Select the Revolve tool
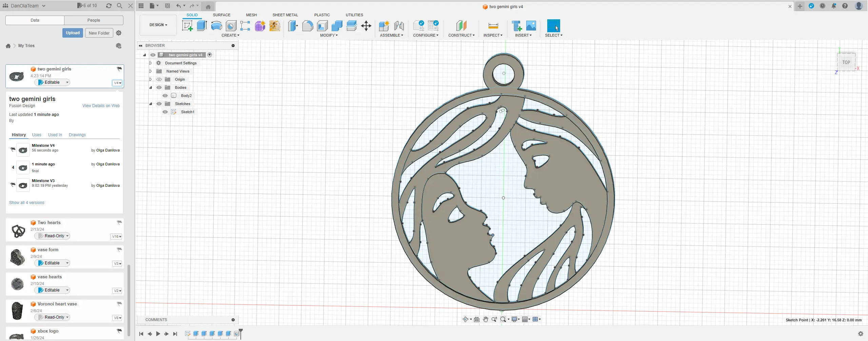Viewport: 868px width, 341px height. coord(216,26)
